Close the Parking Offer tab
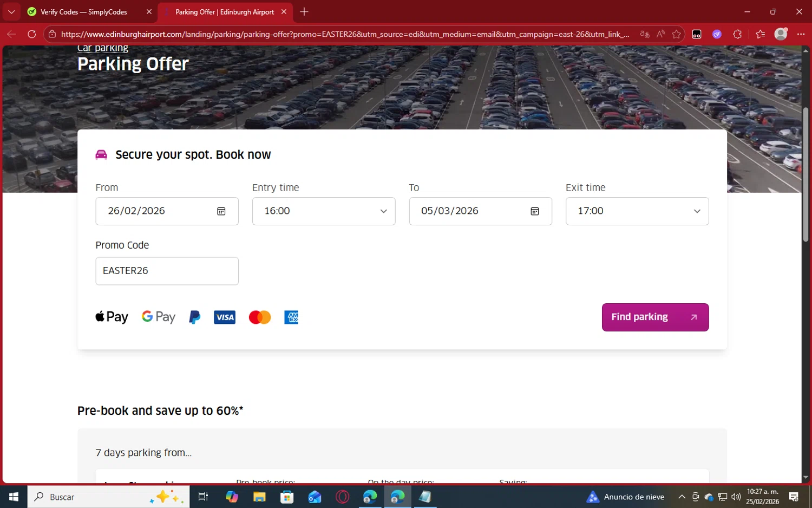Screen dimensions: 812x508 click(284, 12)
